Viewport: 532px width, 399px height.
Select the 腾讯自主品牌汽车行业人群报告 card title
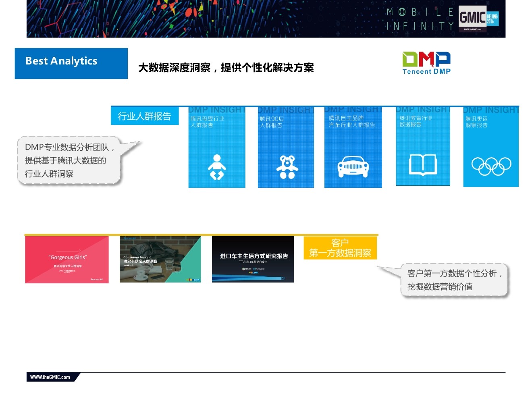352,121
